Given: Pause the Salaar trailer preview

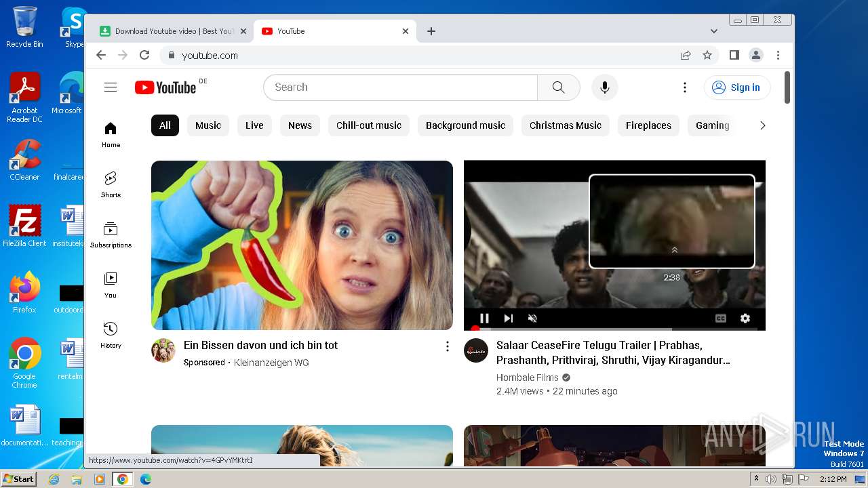Looking at the screenshot, I should pyautogui.click(x=484, y=319).
